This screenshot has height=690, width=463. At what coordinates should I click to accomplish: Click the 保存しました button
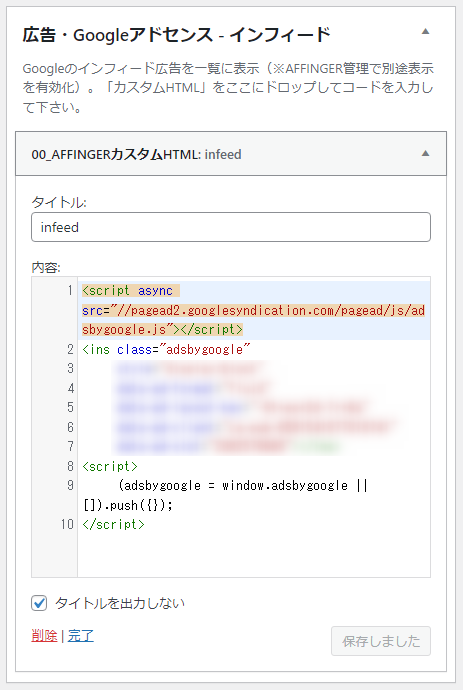coord(381,641)
